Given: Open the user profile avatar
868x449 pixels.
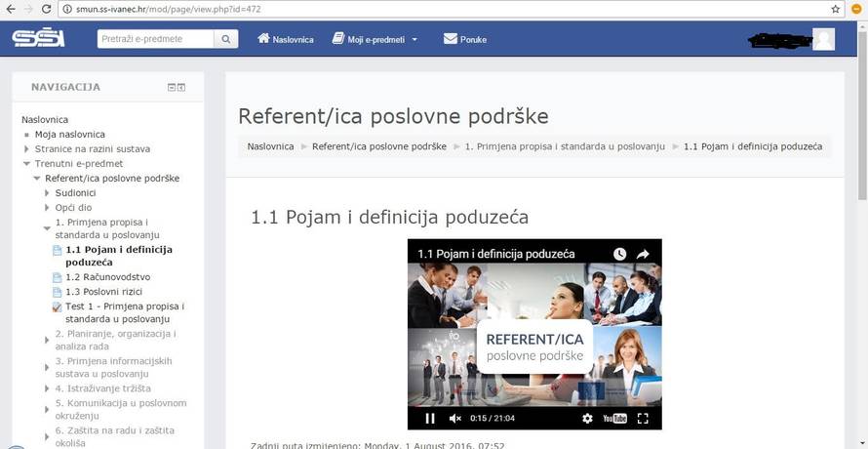Looking at the screenshot, I should tap(823, 39).
